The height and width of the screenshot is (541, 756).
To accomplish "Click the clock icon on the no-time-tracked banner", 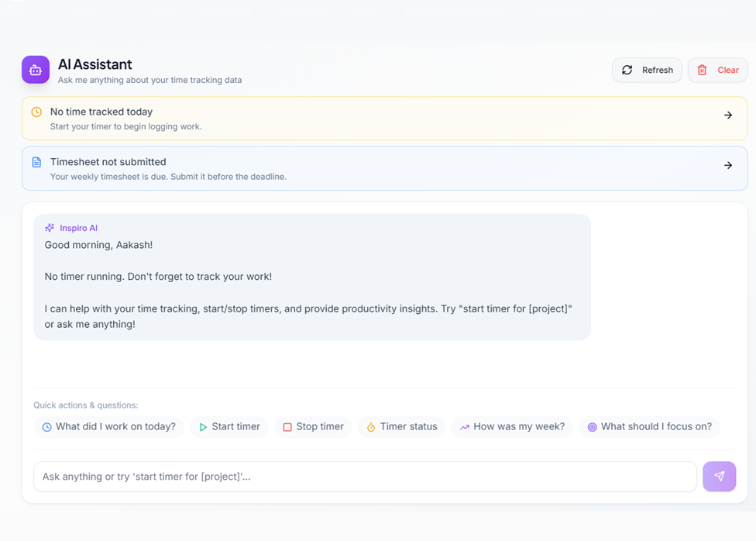I will (x=36, y=112).
